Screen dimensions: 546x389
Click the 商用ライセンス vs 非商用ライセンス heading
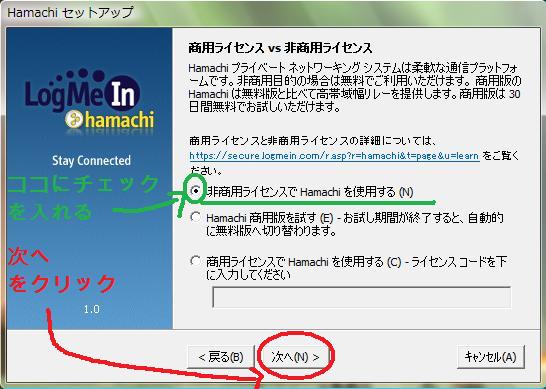click(280, 48)
